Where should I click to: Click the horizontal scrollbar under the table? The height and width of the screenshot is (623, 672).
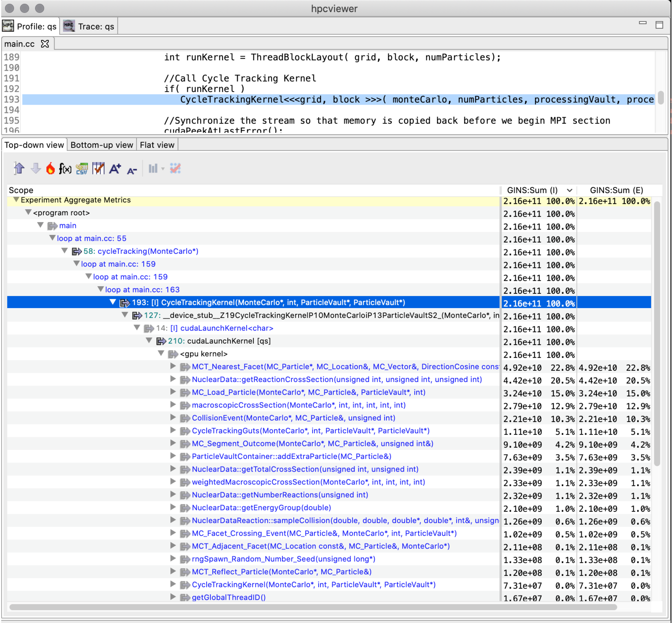[x=313, y=607]
